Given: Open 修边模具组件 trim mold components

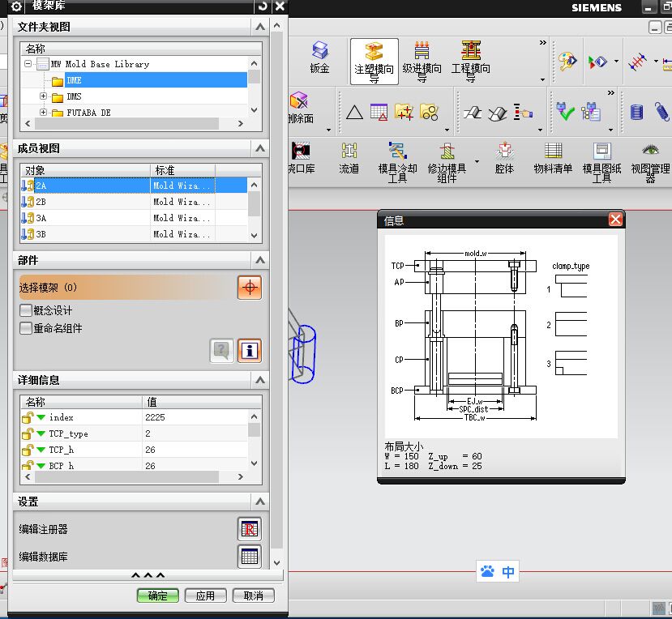Looking at the screenshot, I should pos(447,162).
